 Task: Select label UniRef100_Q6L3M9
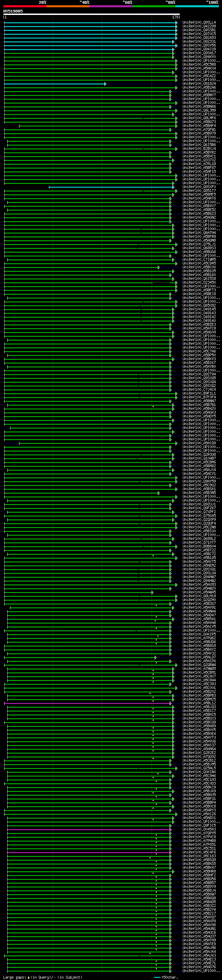[x=199, y=110]
